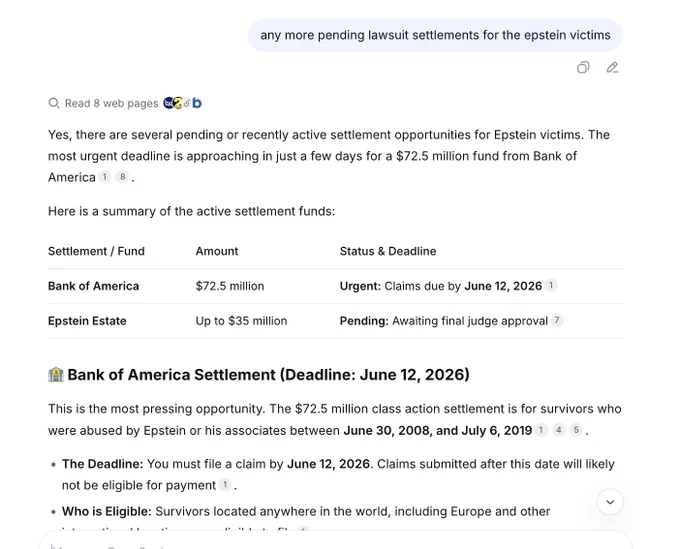The image size is (680, 549).
Task: Jump to bottom with the down chevron button
Action: (610, 502)
